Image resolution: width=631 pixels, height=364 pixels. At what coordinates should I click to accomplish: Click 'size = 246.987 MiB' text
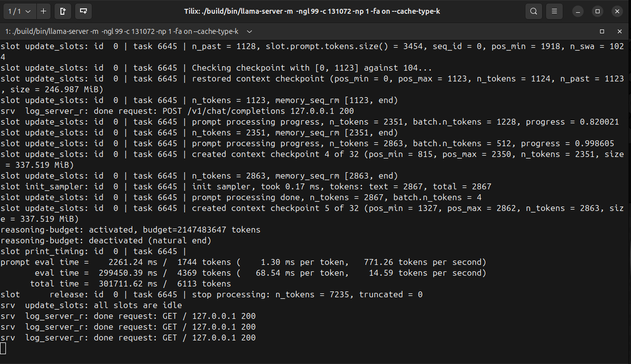56,89
